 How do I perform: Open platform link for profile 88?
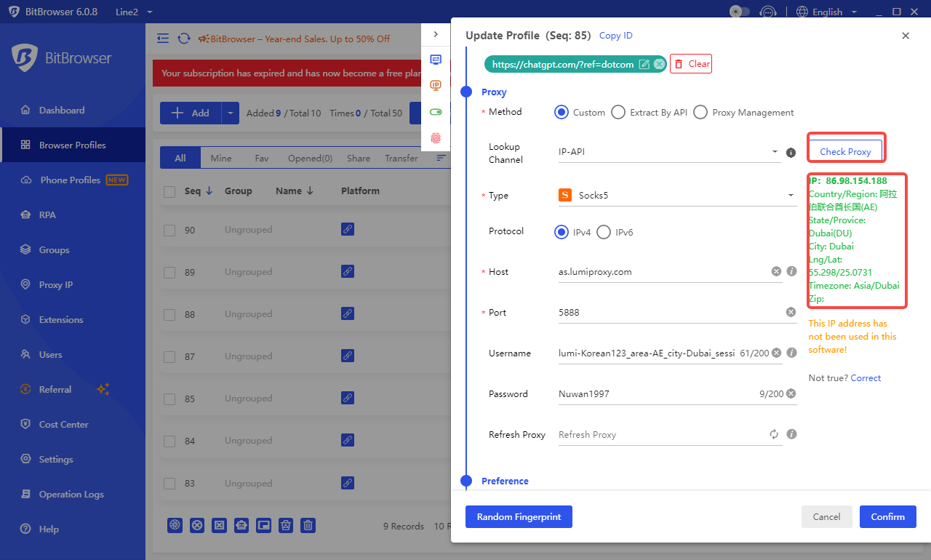coord(348,314)
